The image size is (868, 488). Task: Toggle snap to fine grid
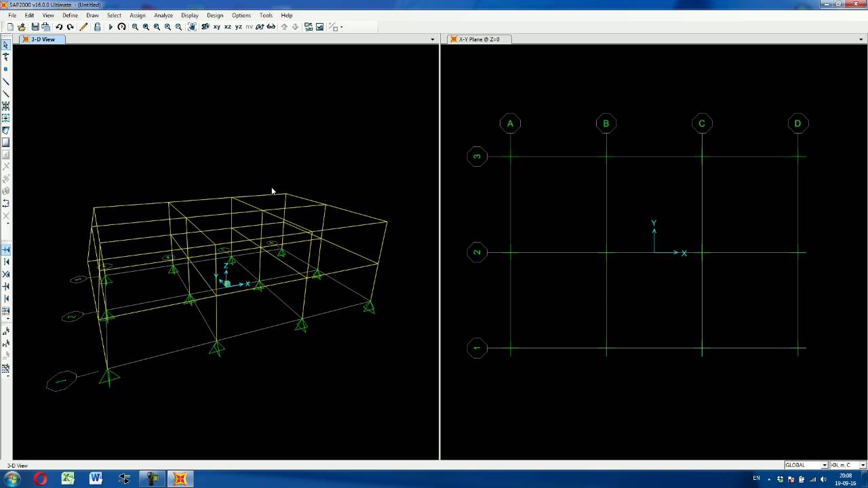point(6,310)
